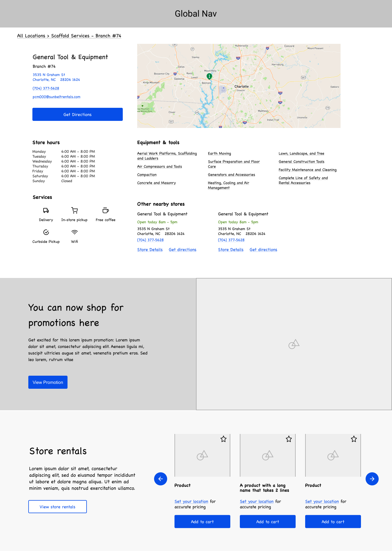392x551 pixels.
Task: Click the Free coffee cup icon
Action: tap(106, 210)
